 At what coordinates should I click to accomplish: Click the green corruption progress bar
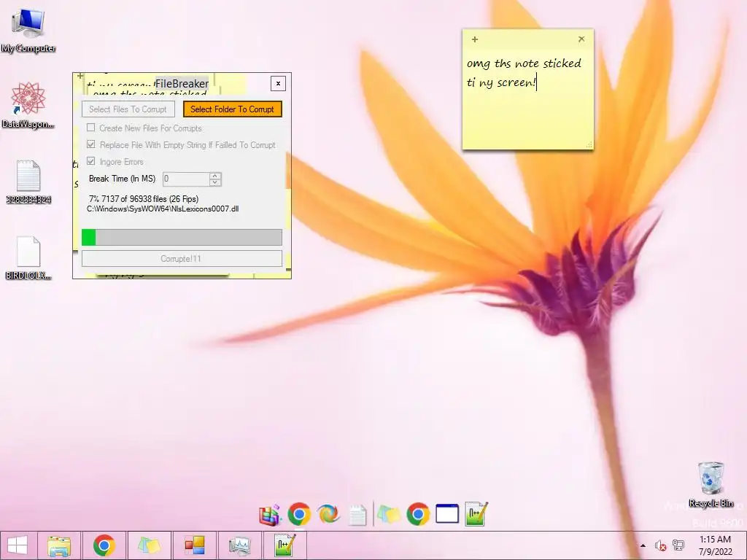point(182,237)
